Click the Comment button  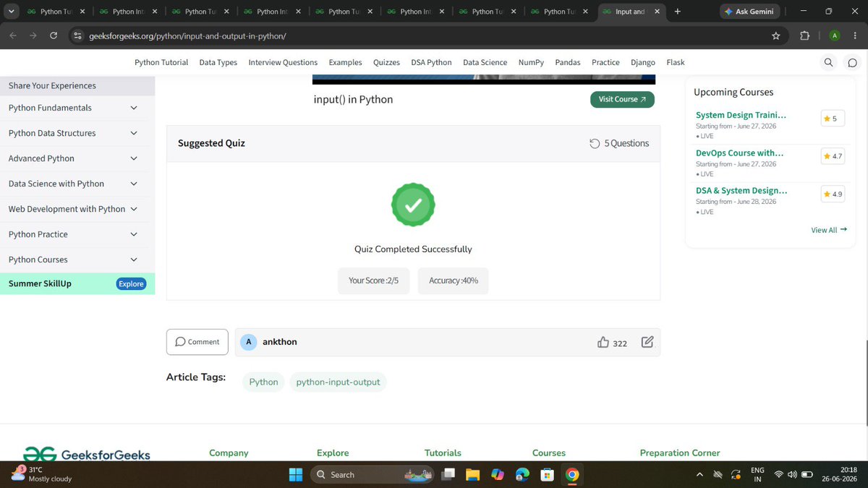coord(197,342)
